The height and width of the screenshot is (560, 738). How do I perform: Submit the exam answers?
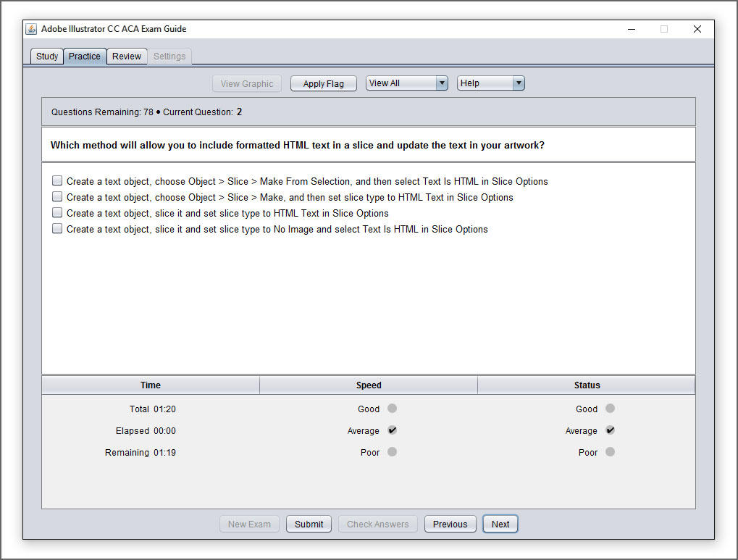point(309,524)
